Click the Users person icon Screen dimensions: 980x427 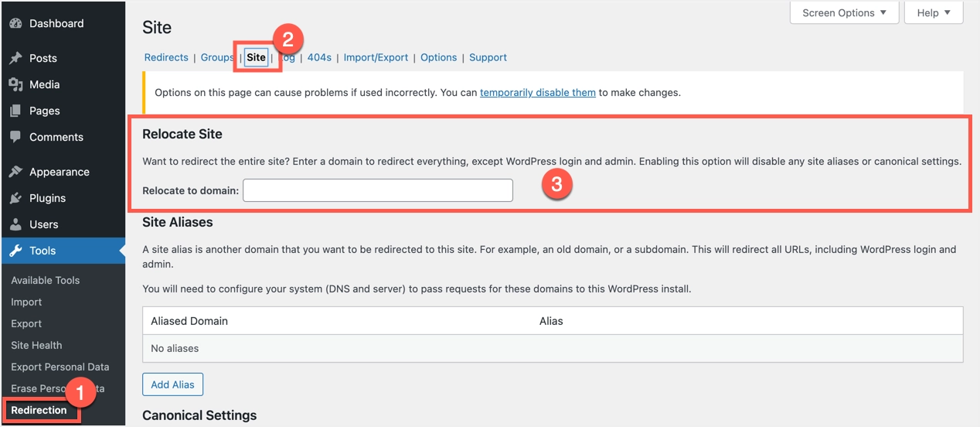[x=15, y=224]
